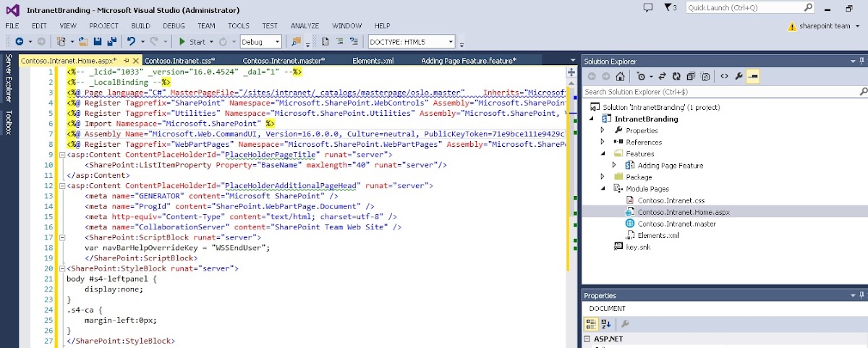This screenshot has height=348, width=868.
Task: Start debugging with the green play button
Action: click(x=182, y=41)
